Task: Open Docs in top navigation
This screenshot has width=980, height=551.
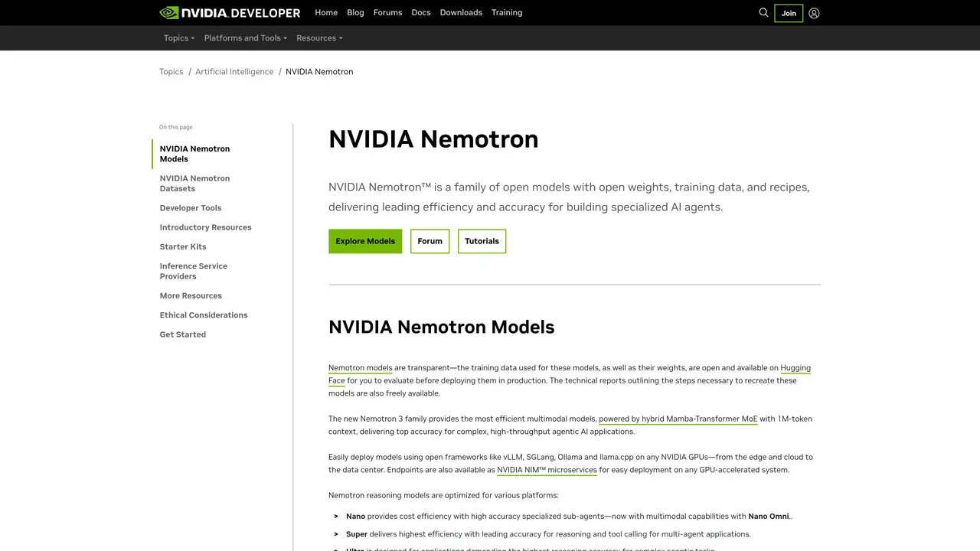Action: (421, 12)
